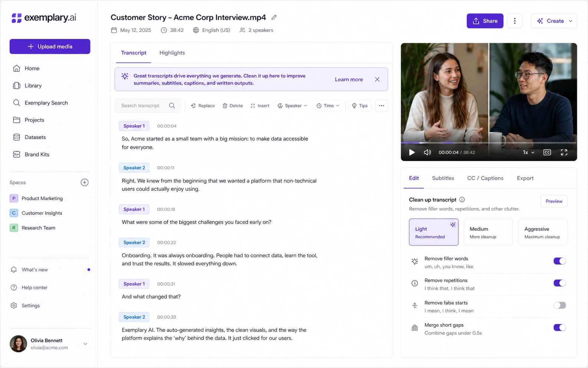This screenshot has height=368, width=588.
Task: Toggle closed captions on video player
Action: click(x=547, y=152)
